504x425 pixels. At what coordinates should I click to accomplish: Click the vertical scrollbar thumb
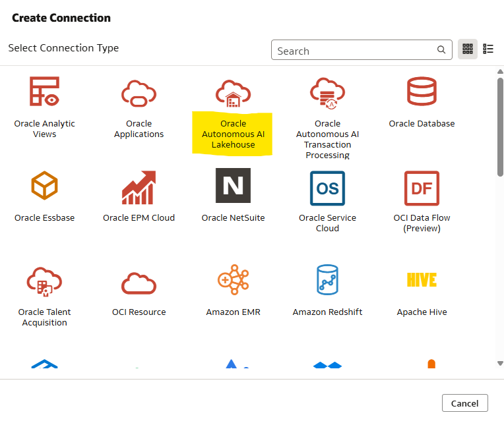click(500, 127)
